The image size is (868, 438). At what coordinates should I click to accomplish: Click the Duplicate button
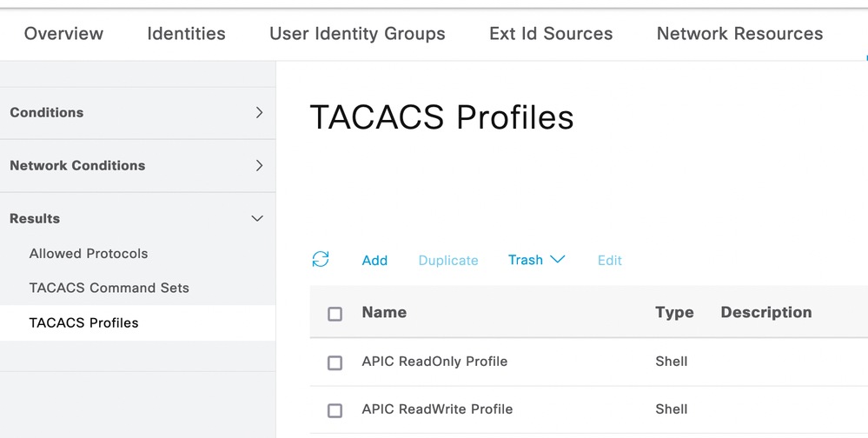(x=448, y=260)
